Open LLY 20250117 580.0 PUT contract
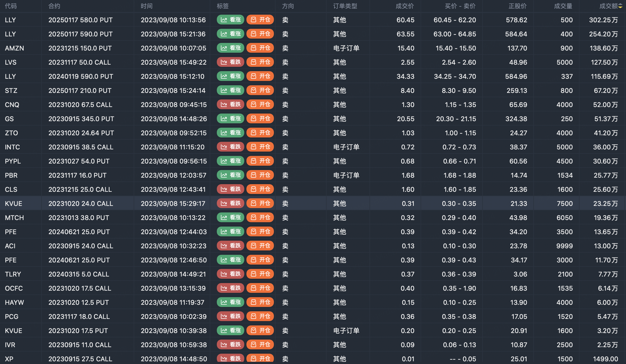The image size is (626, 364). (x=80, y=20)
